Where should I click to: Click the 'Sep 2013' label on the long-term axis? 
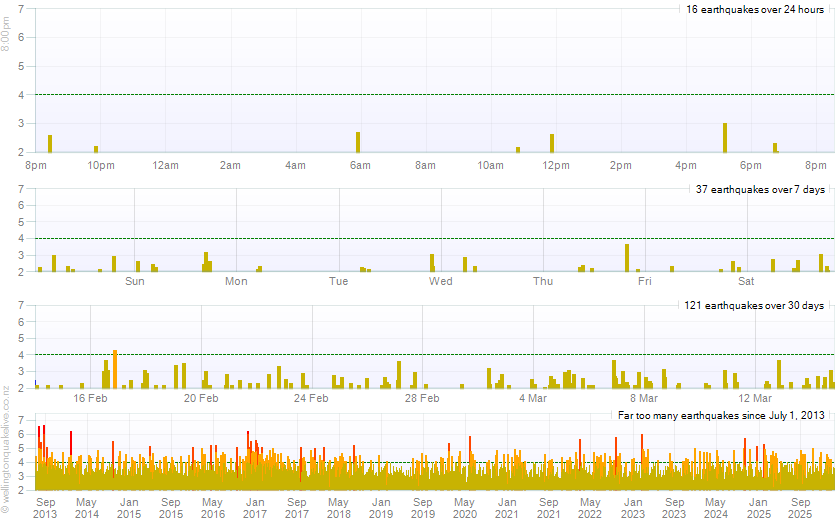[46, 507]
